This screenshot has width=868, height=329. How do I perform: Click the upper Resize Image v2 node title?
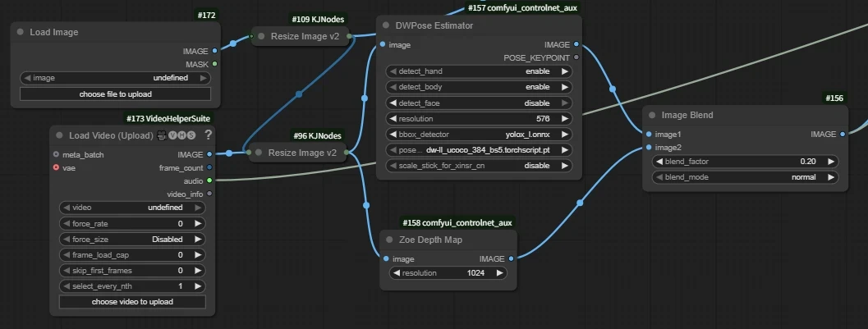[x=304, y=36]
